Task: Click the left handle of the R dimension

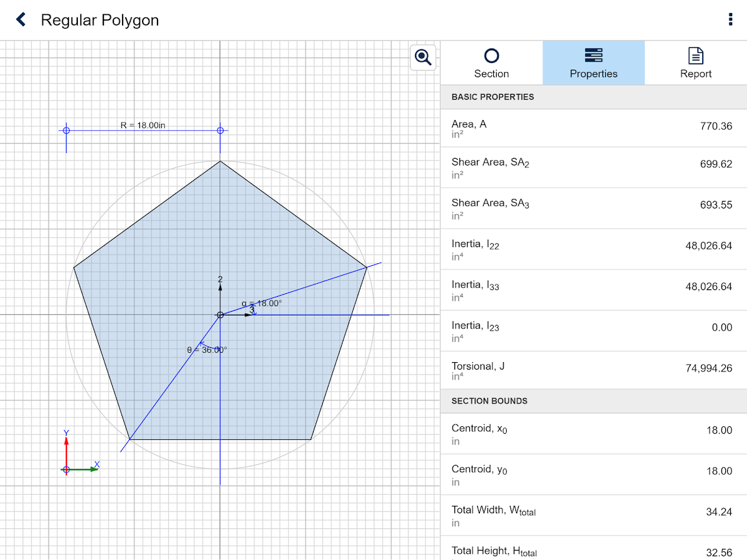Action: pyautogui.click(x=67, y=131)
